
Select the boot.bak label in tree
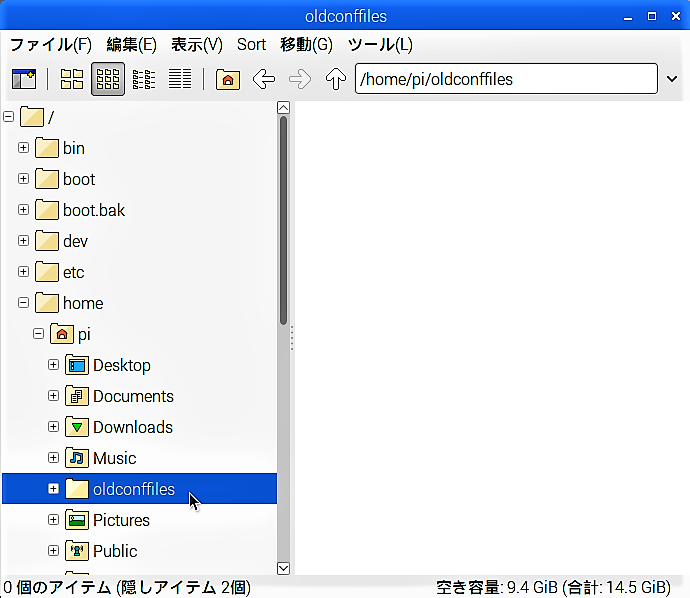pyautogui.click(x=94, y=210)
